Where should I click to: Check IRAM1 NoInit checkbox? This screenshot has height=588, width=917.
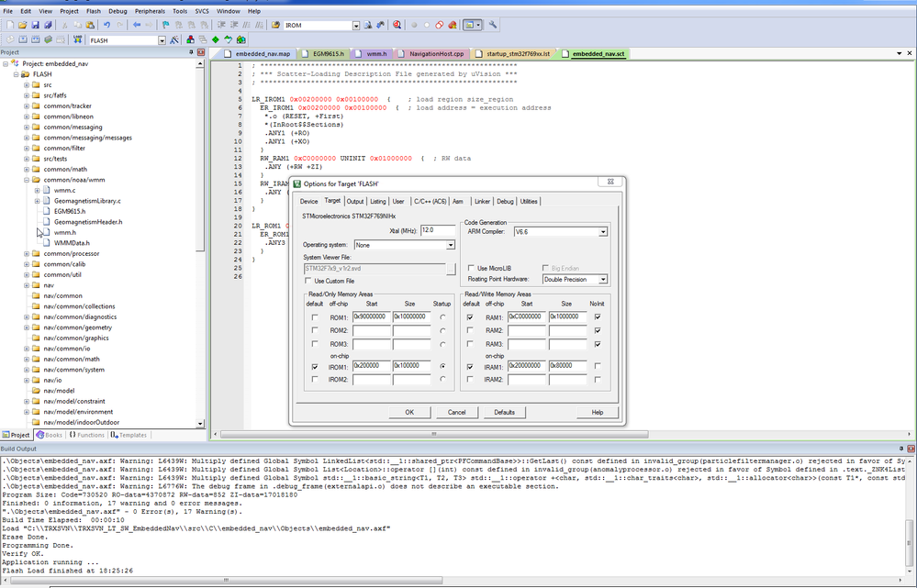point(597,366)
